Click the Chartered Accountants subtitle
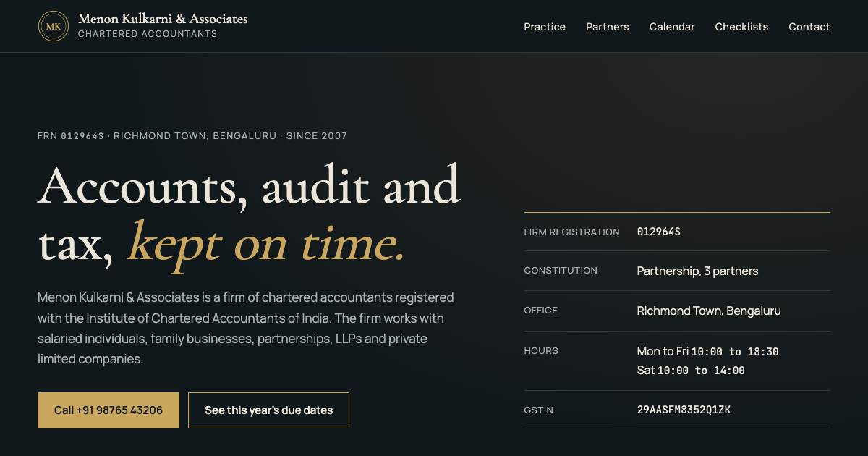This screenshot has width=868, height=456. [x=148, y=34]
